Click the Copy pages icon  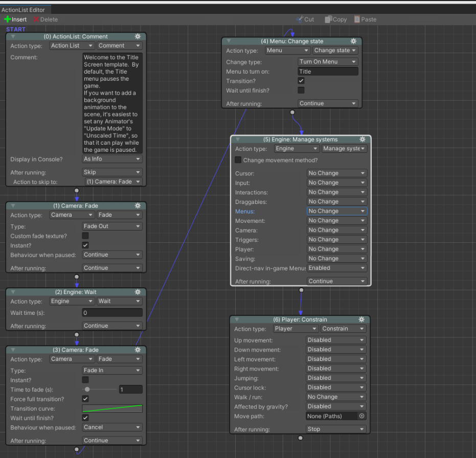[328, 19]
